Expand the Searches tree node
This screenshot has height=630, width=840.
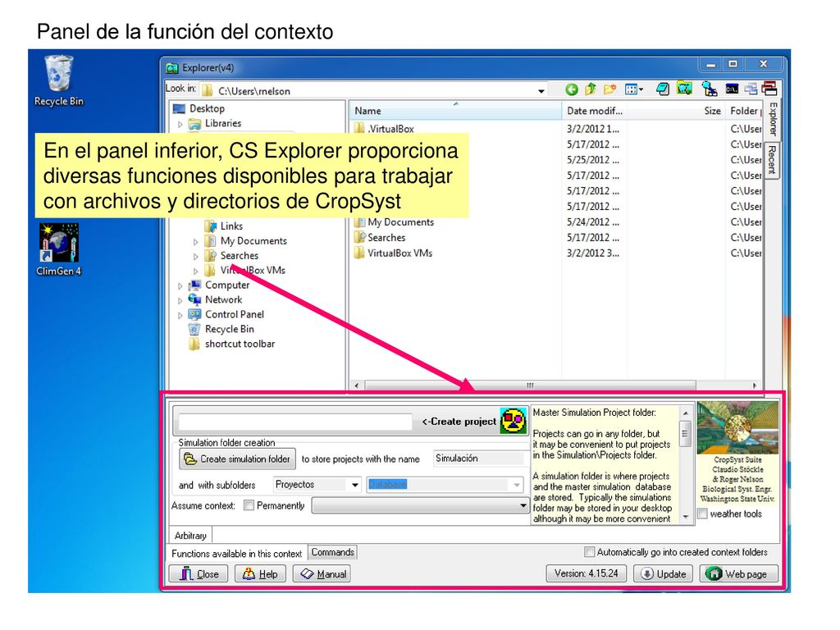[x=196, y=256]
